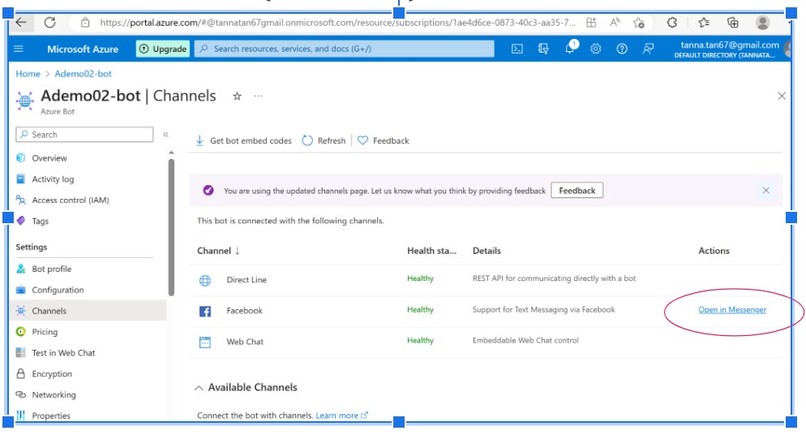Viewport: 806px width, 435px height.
Task: Click the Upgrade button
Action: [163, 49]
